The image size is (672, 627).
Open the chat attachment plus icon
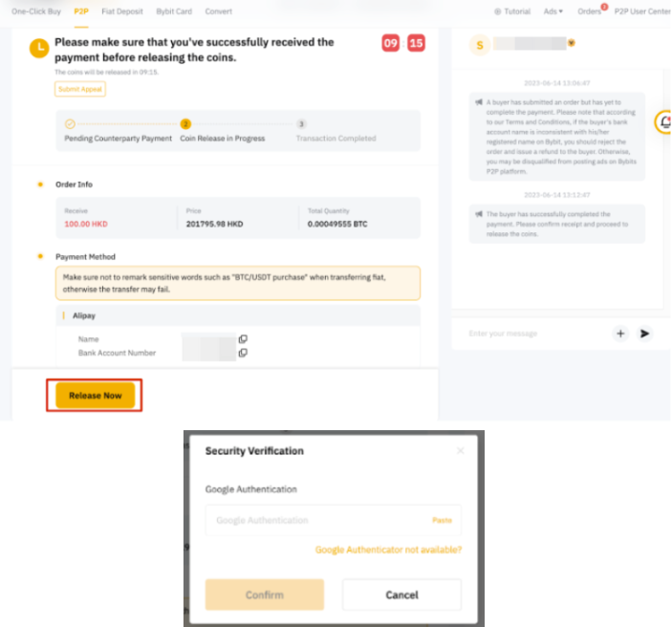pos(620,334)
